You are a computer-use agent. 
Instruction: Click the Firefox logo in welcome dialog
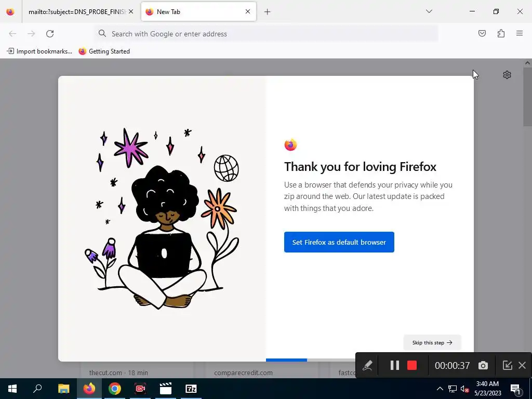pos(290,145)
